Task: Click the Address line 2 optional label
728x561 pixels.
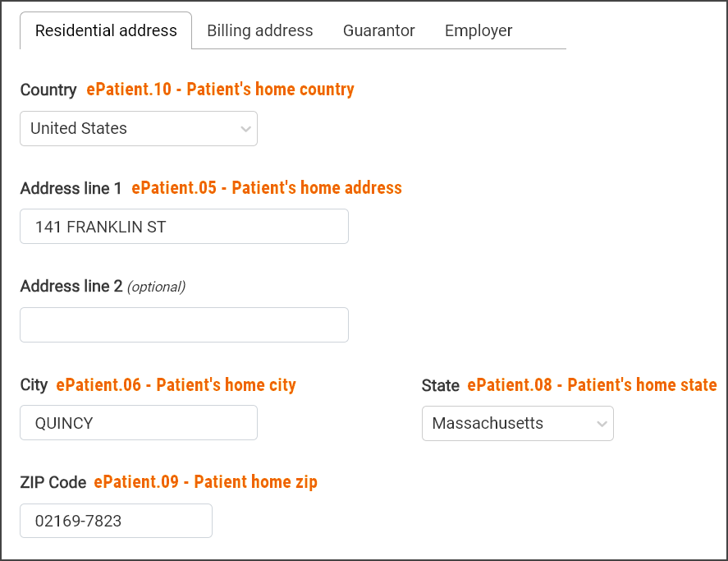Action: 103,287
